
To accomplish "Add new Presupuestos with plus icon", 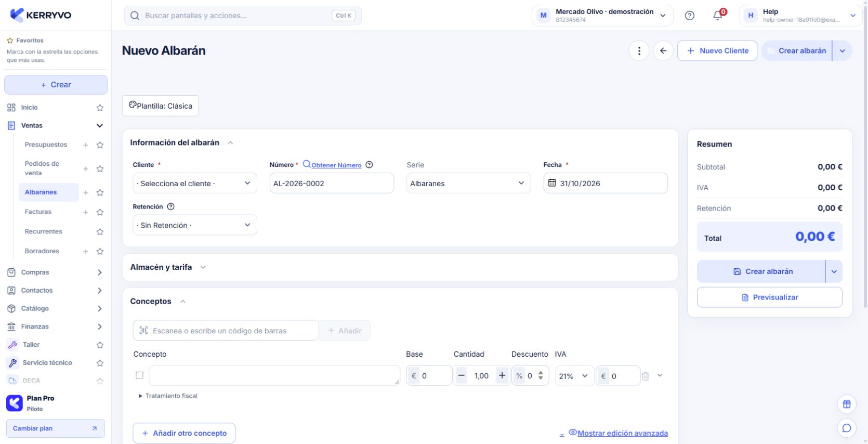I will pos(86,145).
